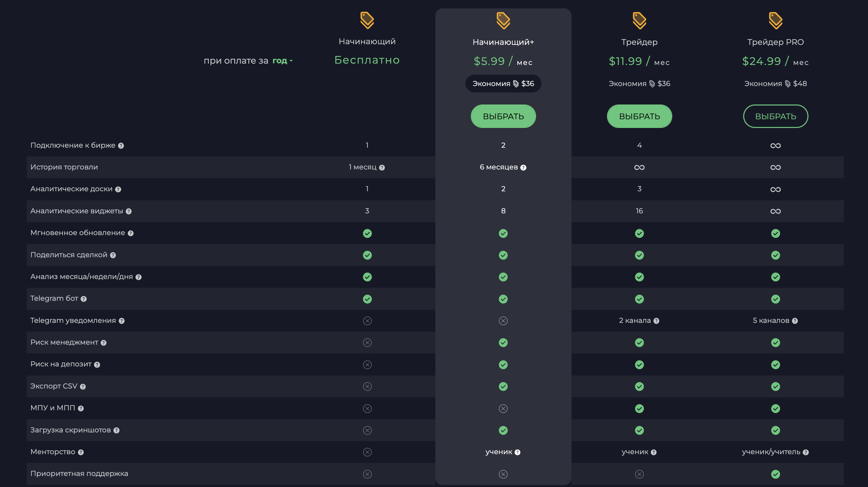Click infinity symbol for Трейдер PRO Подключение к бирже

tap(775, 146)
